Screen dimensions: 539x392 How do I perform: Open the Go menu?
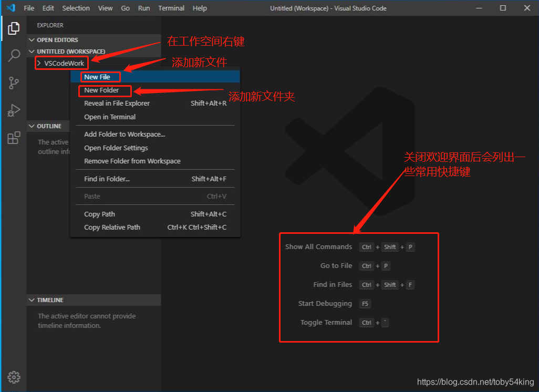[x=125, y=8]
